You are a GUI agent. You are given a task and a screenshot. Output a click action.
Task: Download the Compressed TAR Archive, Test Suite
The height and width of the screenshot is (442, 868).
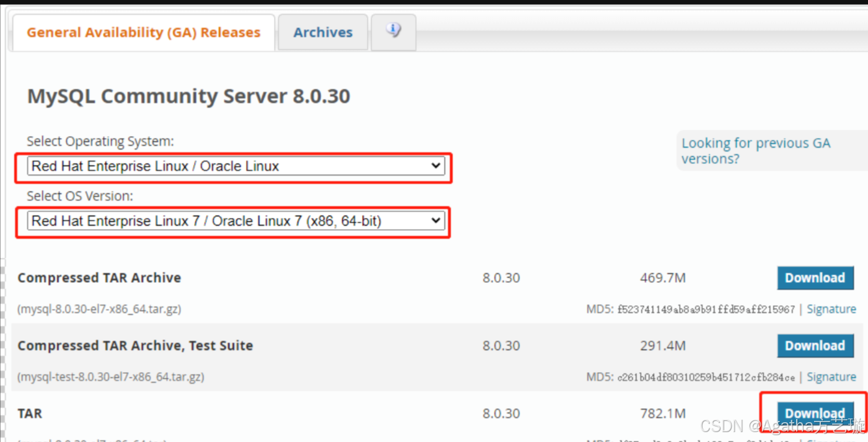click(x=815, y=345)
